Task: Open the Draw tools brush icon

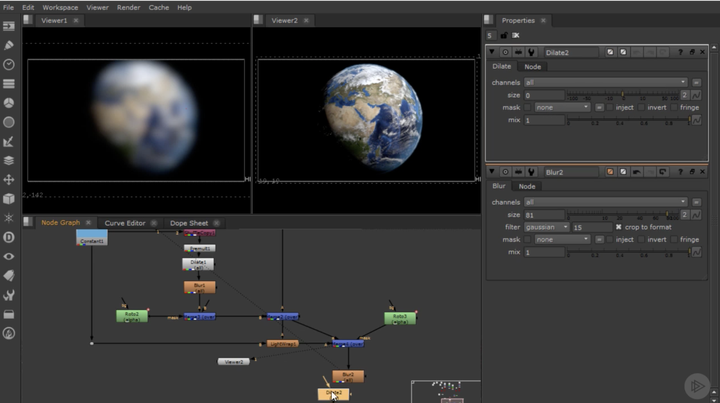Action: (x=9, y=45)
